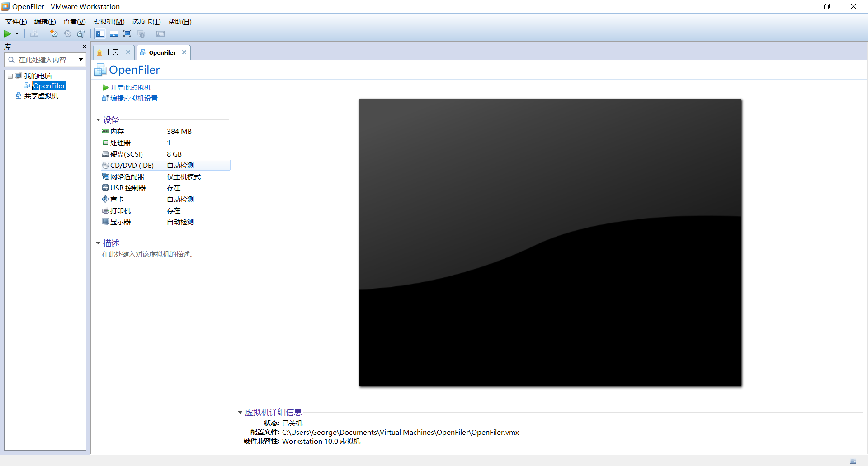Enter full screen mode icon
Screen dimensions: 868x466
[127, 33]
